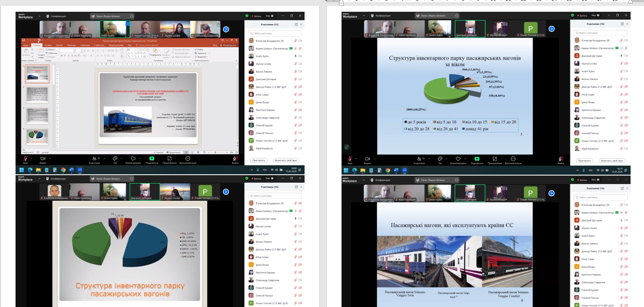Toggle muted microphone (Звук) in top-left Zoom window
This screenshot has height=307, width=644.
pyautogui.click(x=25, y=159)
